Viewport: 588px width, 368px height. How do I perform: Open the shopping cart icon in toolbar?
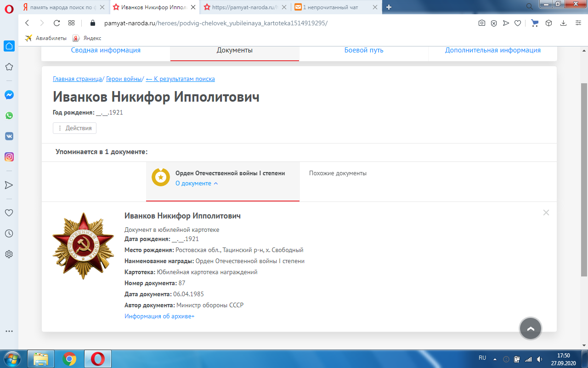pyautogui.click(x=535, y=23)
